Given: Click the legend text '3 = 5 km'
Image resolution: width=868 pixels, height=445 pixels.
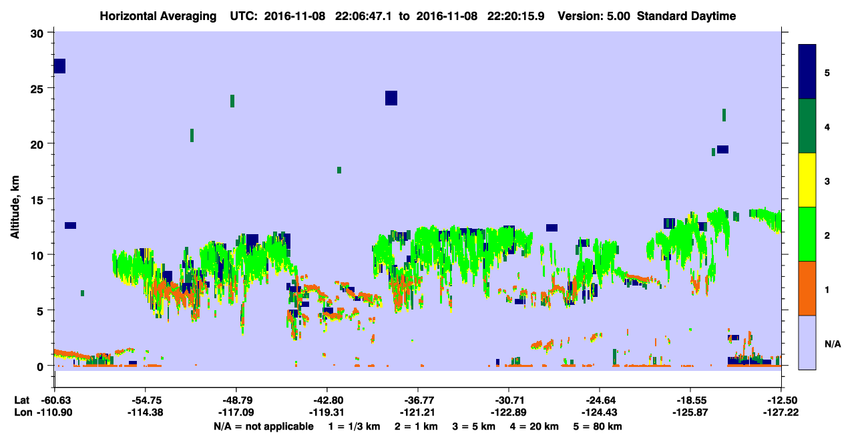Looking at the screenshot, I should tap(474, 426).
